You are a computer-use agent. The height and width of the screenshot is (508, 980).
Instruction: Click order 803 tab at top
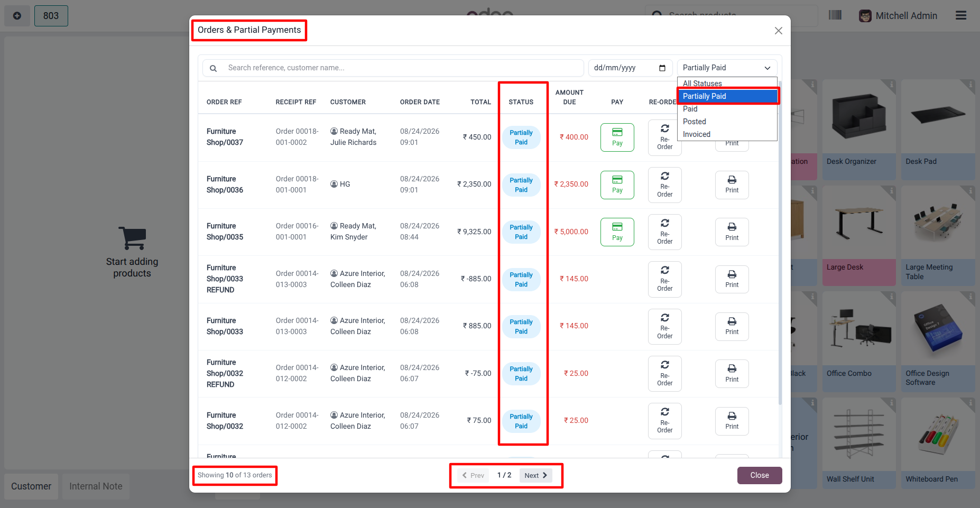(51, 16)
